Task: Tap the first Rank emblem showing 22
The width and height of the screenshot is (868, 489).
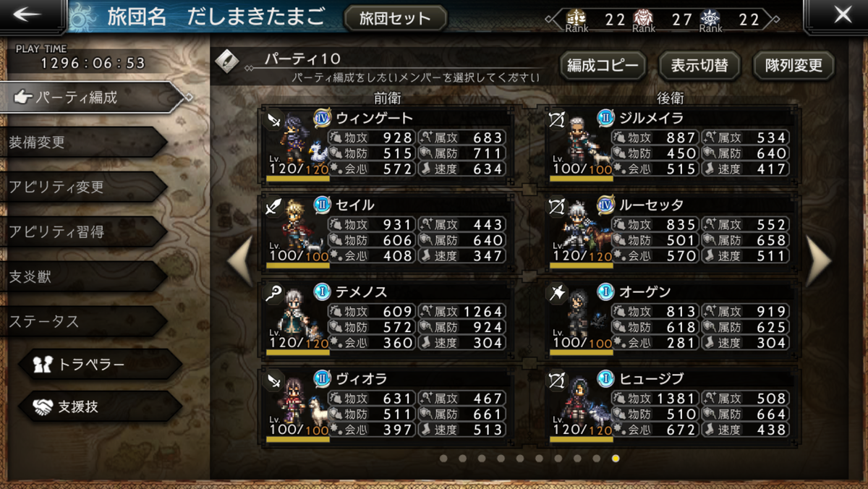Action: point(577,19)
